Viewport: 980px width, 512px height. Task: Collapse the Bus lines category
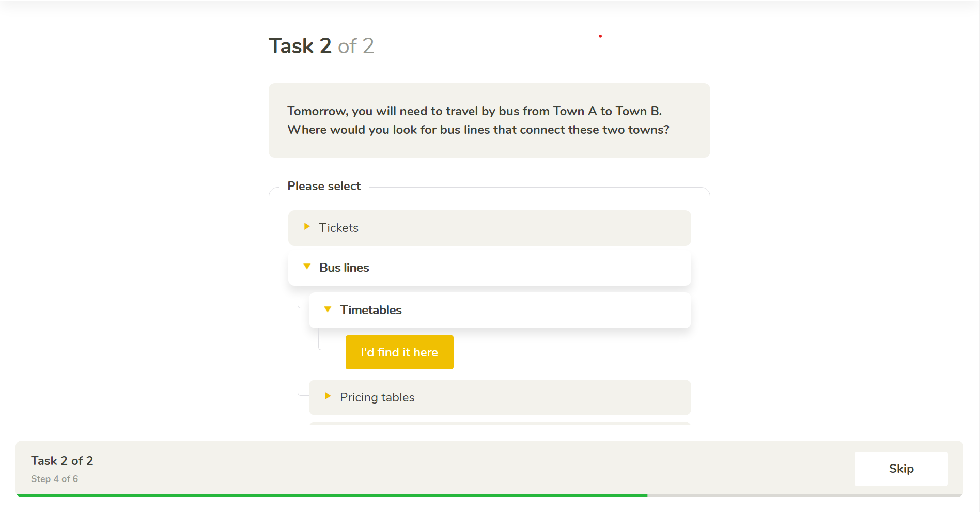(x=489, y=268)
